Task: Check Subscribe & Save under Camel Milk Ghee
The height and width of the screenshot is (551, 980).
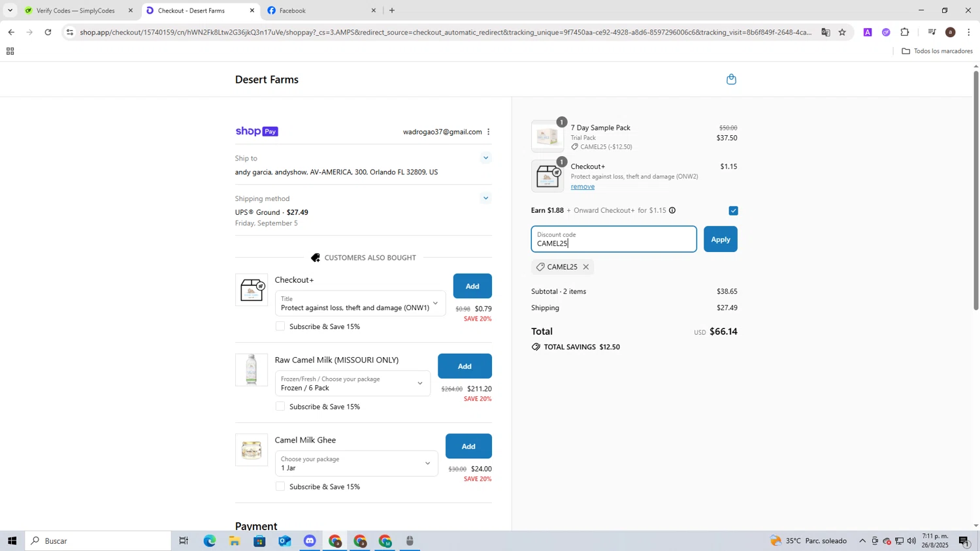Action: (x=280, y=486)
